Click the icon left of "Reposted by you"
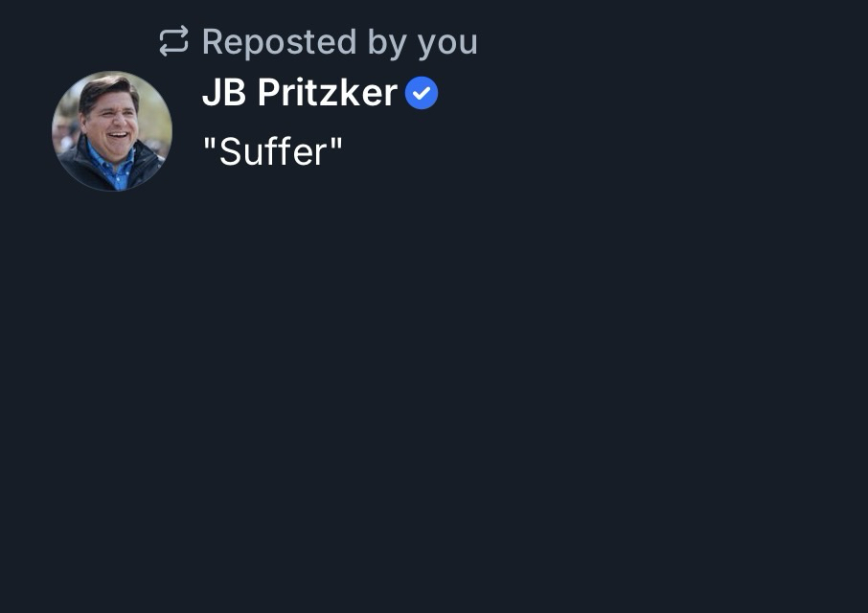 tap(173, 41)
